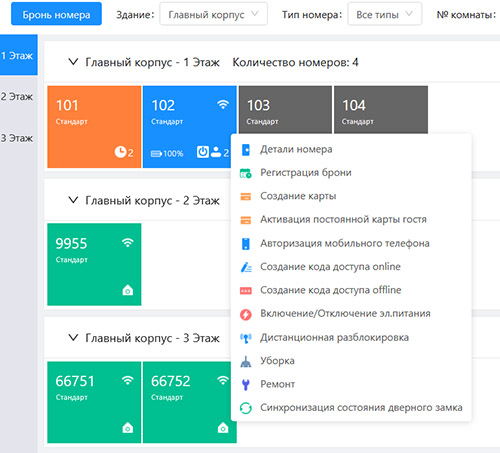
Task: Click the Бронь номера button
Action: (56, 14)
